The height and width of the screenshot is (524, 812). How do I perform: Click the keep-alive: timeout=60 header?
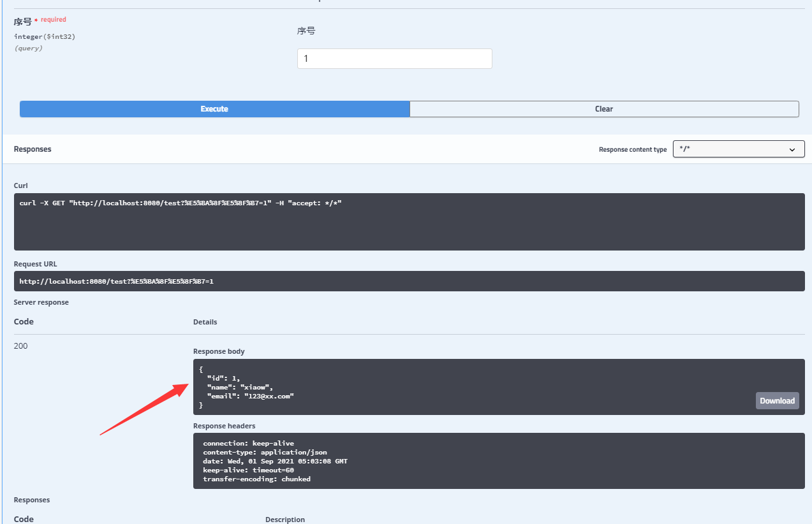248,470
